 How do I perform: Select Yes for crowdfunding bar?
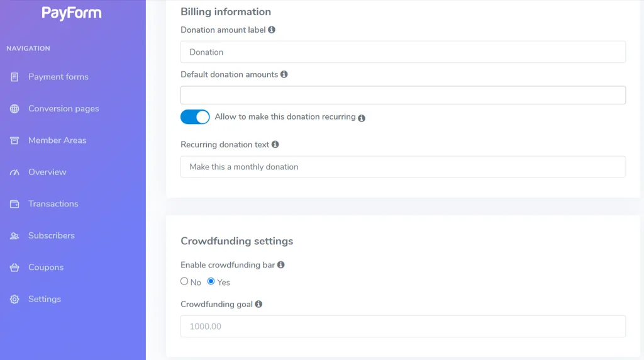tap(211, 281)
